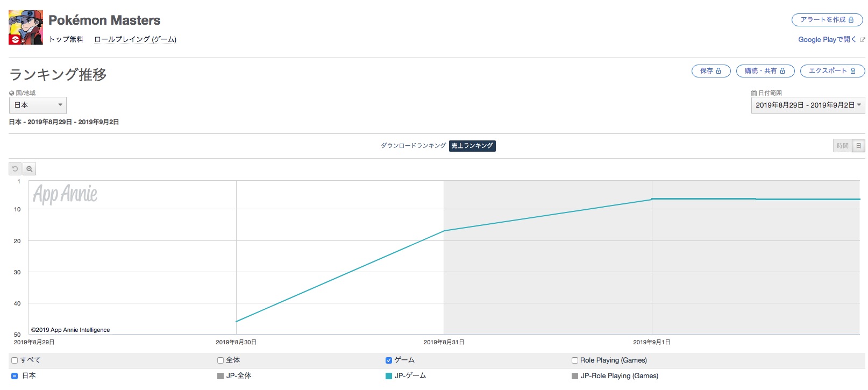Open Google Playで開く link
Viewport: 868px width, 390px height.
pyautogui.click(x=827, y=40)
